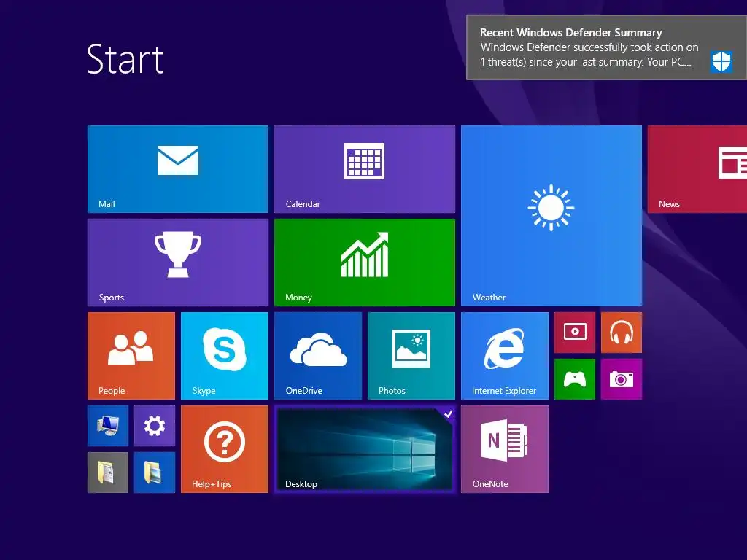The image size is (747, 560).
Task: Open the Sports trophy tile
Action: click(x=178, y=262)
